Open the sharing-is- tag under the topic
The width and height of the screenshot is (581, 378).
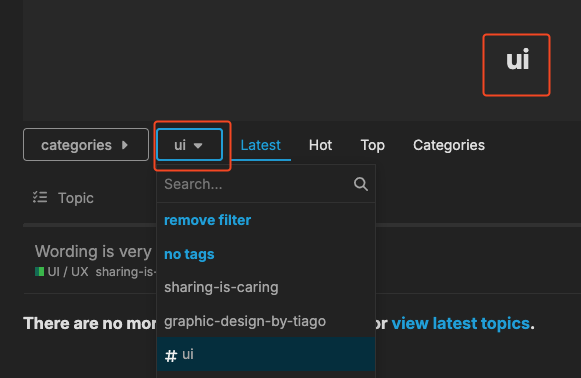pyautogui.click(x=126, y=272)
